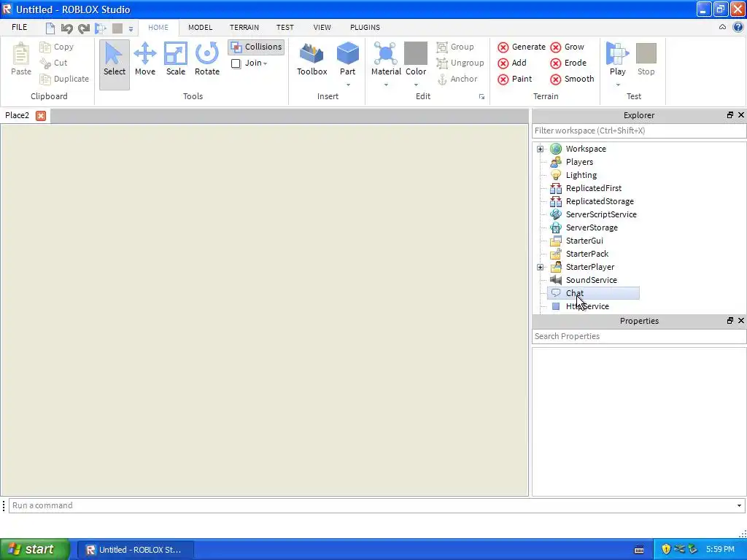The width and height of the screenshot is (747, 560).
Task: Select ServerScriptService in Explorer
Action: pyautogui.click(x=601, y=214)
